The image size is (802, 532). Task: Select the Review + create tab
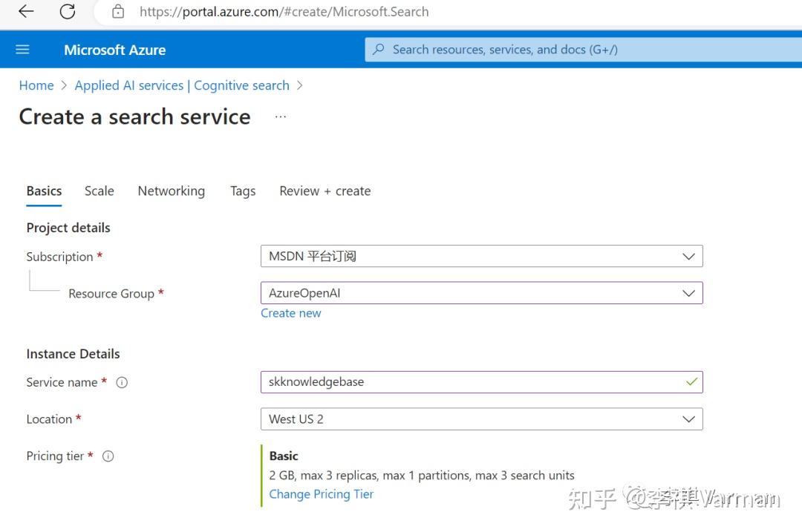pos(325,191)
